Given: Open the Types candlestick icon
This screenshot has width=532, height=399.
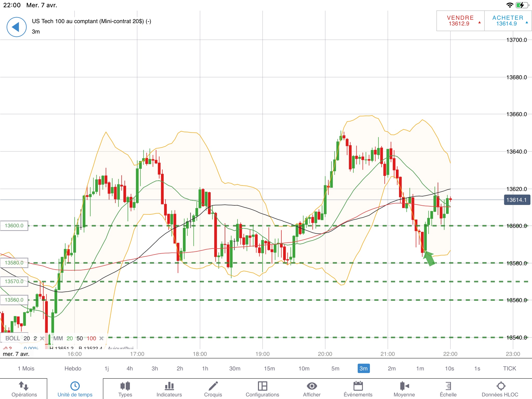Looking at the screenshot, I should click(x=125, y=386).
